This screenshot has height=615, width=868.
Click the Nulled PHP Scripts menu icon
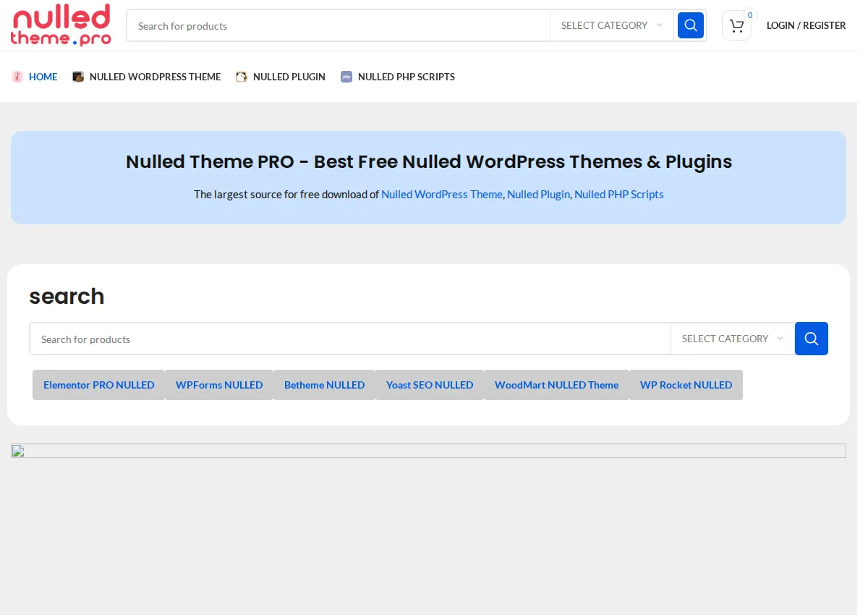pyautogui.click(x=346, y=77)
